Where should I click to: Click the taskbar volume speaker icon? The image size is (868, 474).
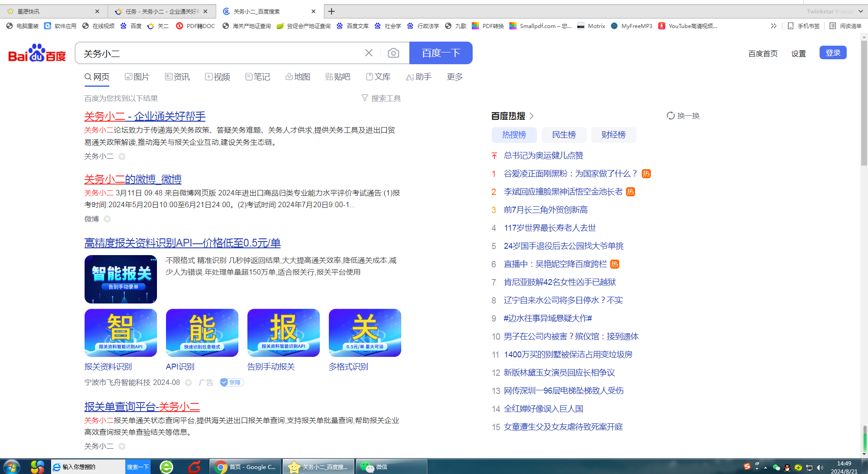[820, 467]
